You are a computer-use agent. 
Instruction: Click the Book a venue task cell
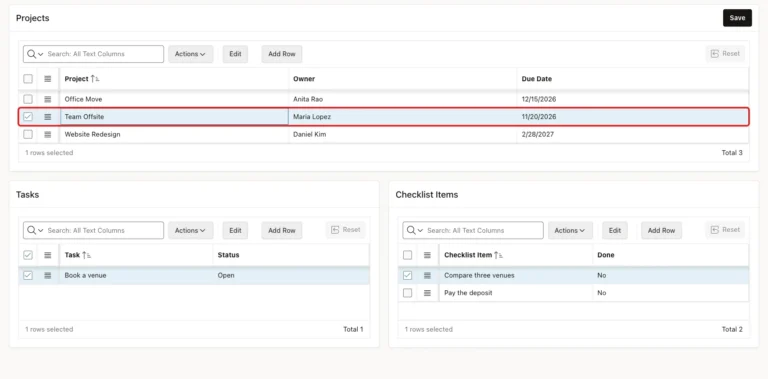[x=136, y=275]
